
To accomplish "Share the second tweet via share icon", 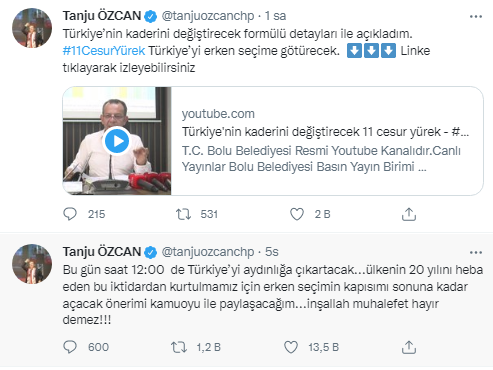I will (x=409, y=347).
